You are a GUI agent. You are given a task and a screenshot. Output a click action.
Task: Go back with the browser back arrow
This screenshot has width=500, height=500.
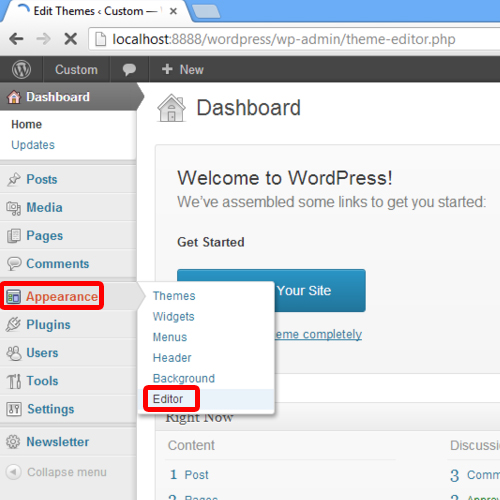[x=16, y=39]
